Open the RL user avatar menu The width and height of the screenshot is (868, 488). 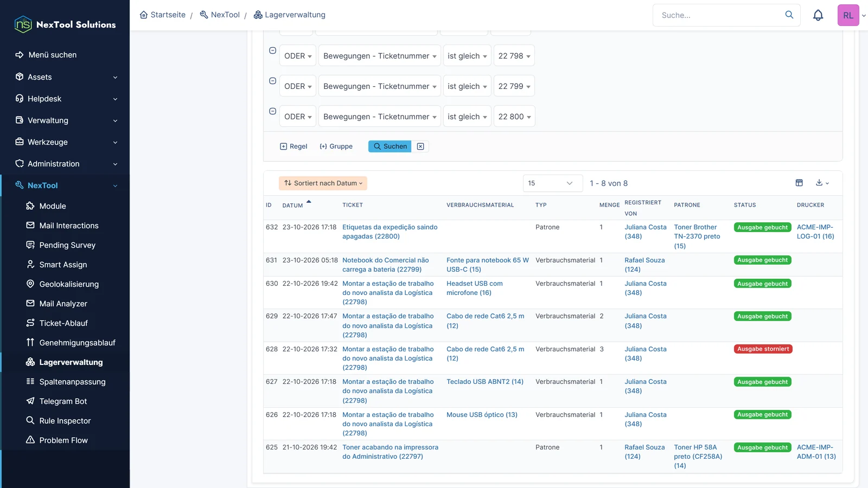[848, 15]
